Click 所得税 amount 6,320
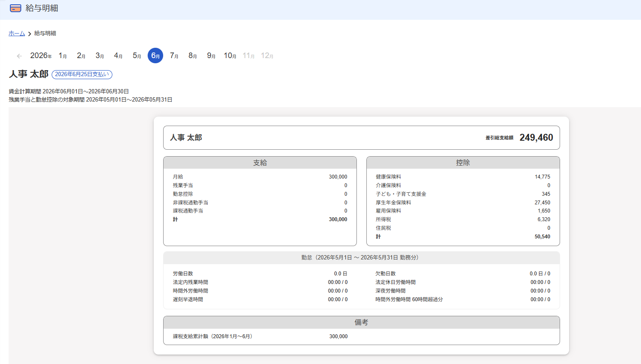This screenshot has width=641, height=364. (x=544, y=219)
